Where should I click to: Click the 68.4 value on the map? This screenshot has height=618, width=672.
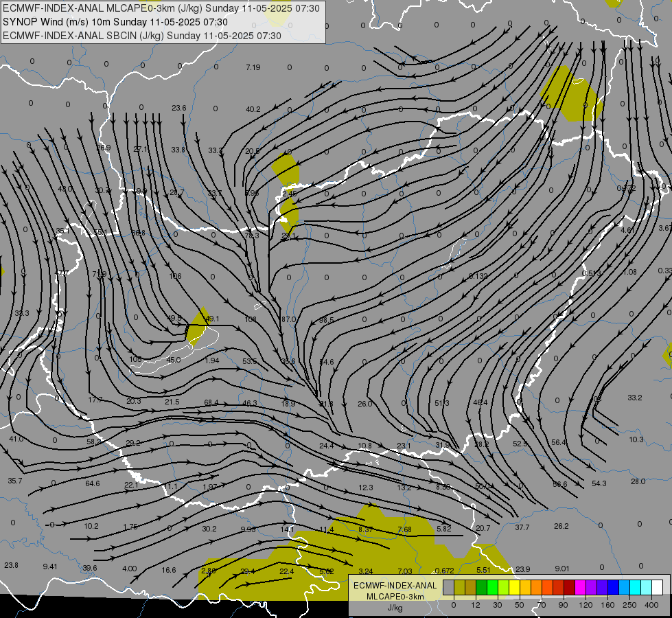tap(211, 402)
